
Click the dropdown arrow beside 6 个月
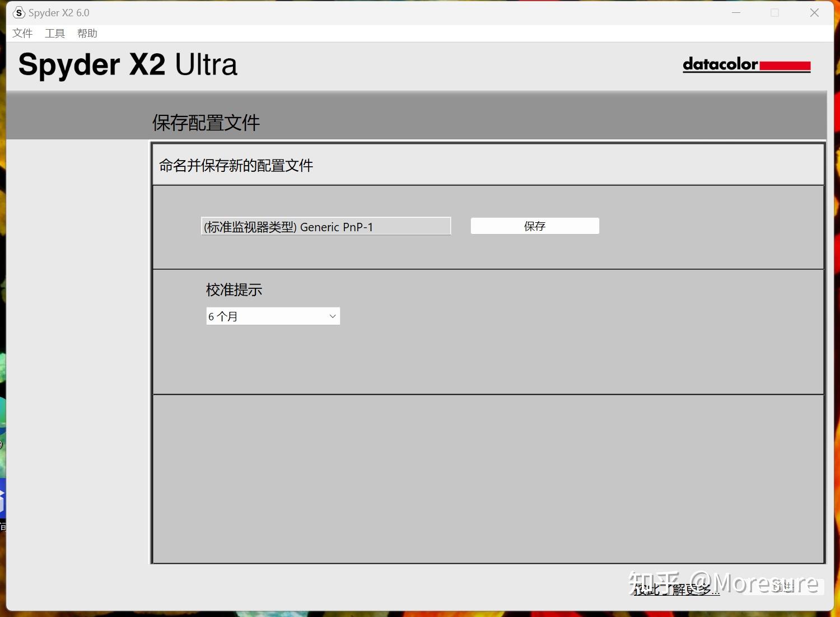tap(332, 316)
